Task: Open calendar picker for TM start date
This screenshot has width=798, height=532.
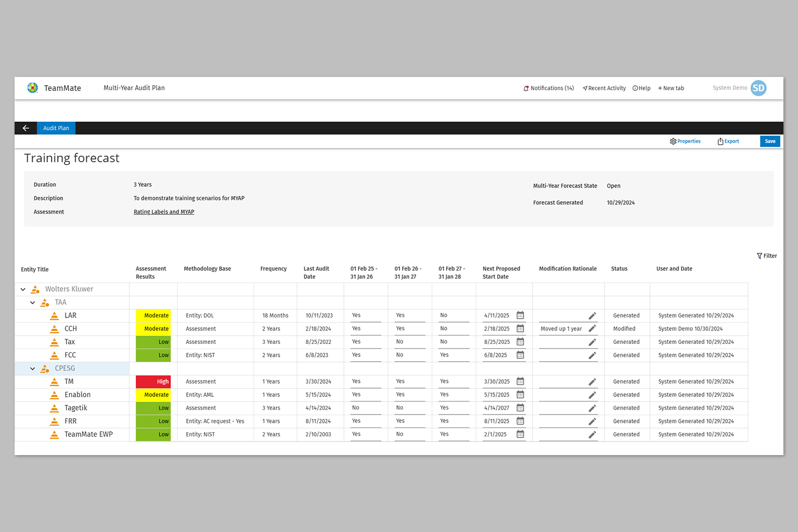Action: point(520,382)
